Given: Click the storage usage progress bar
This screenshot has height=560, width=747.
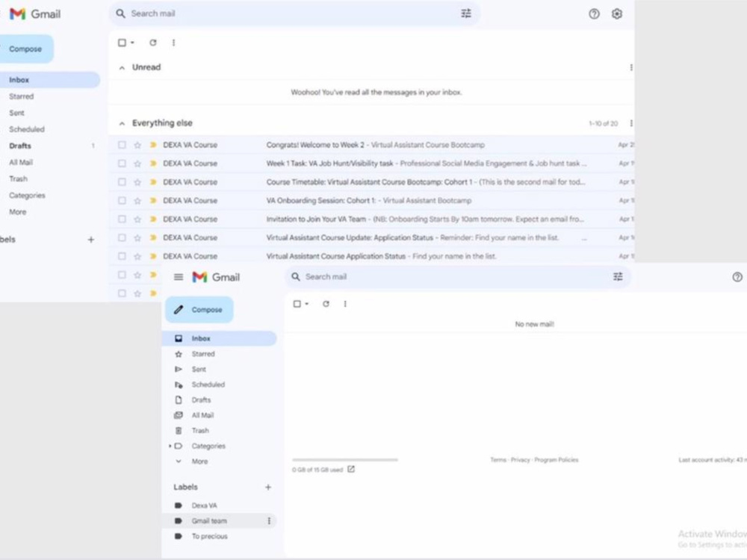Looking at the screenshot, I should pyautogui.click(x=345, y=460).
